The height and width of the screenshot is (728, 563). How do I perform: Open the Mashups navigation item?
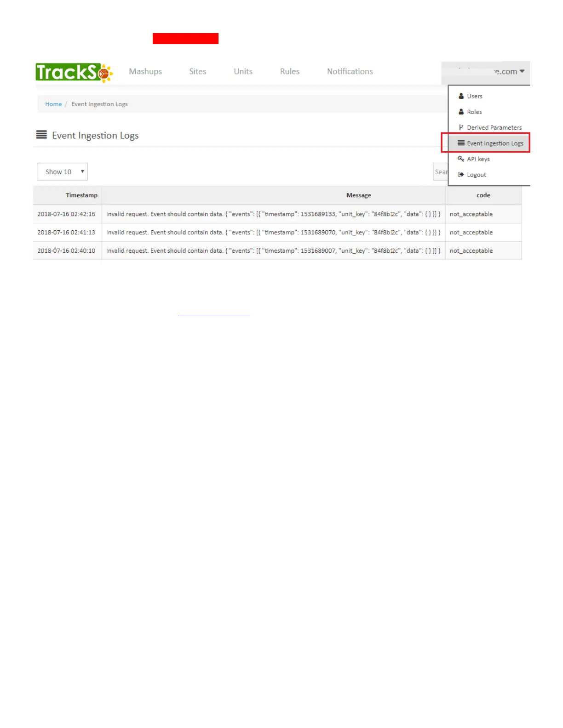point(145,71)
